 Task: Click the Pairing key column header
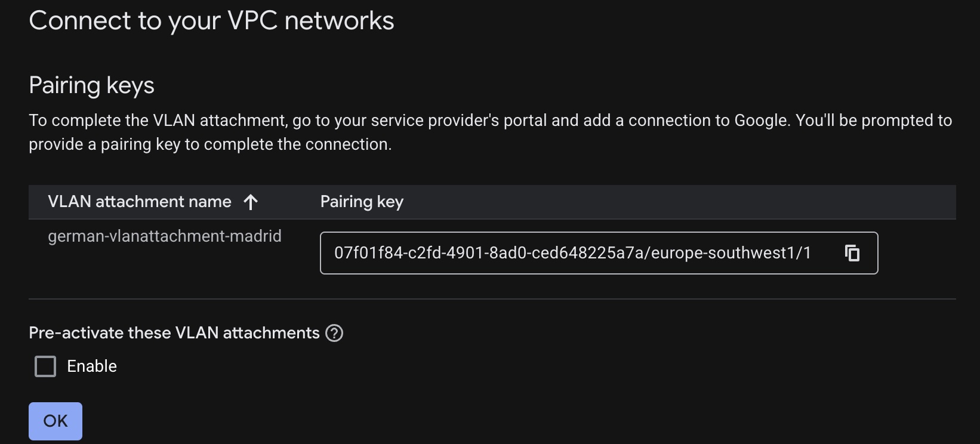(x=362, y=202)
